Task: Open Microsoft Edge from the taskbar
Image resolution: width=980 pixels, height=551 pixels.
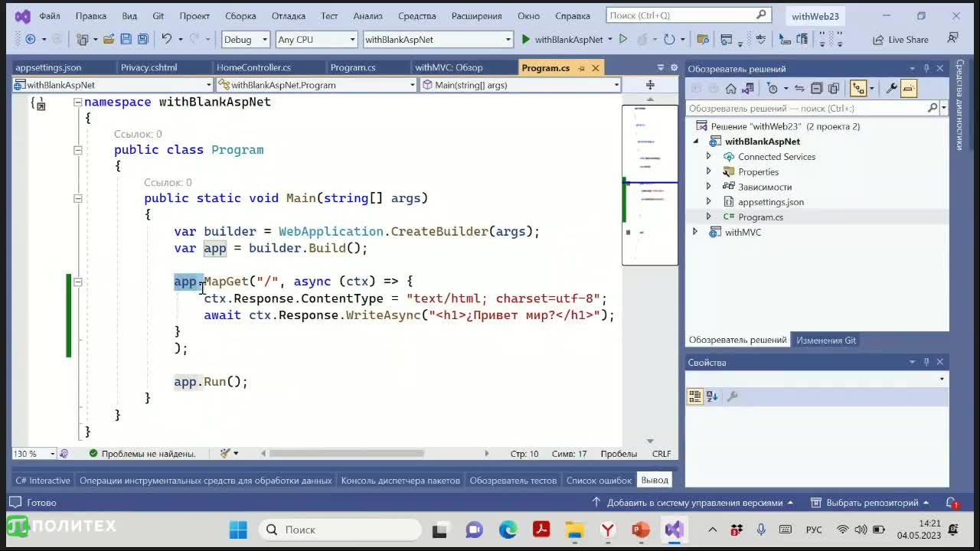Action: 508,530
